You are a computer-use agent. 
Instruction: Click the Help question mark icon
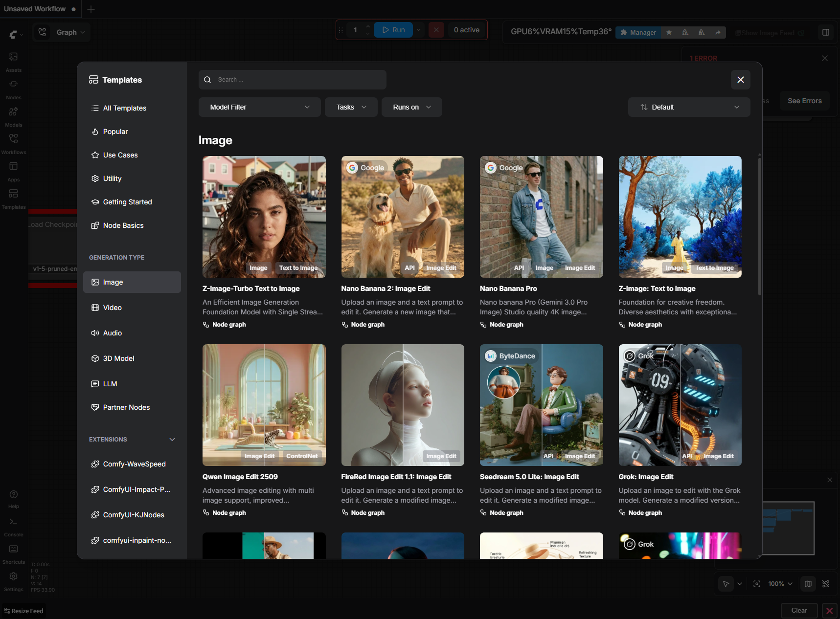pyautogui.click(x=13, y=495)
